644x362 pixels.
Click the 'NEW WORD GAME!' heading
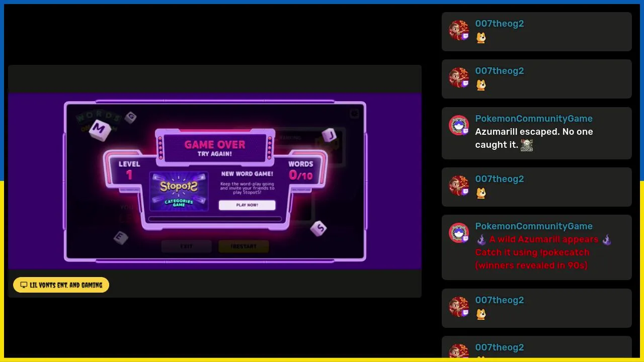247,174
